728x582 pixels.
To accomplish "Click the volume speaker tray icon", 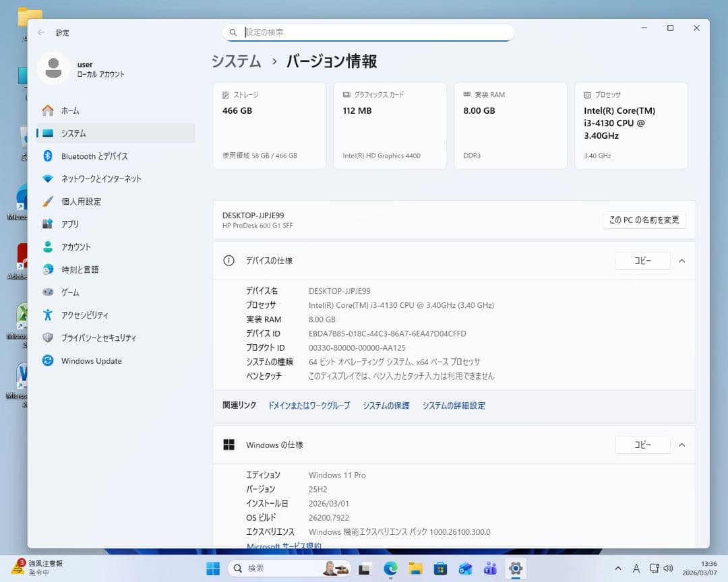I will (668, 568).
